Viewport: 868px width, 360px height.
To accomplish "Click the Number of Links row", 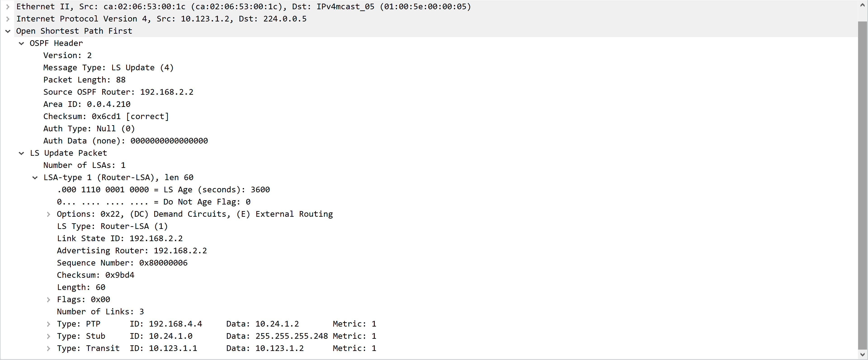I will pos(100,312).
